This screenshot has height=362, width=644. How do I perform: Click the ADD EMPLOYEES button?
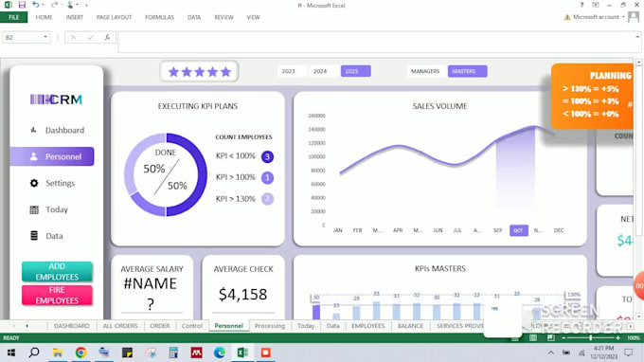coord(57,272)
